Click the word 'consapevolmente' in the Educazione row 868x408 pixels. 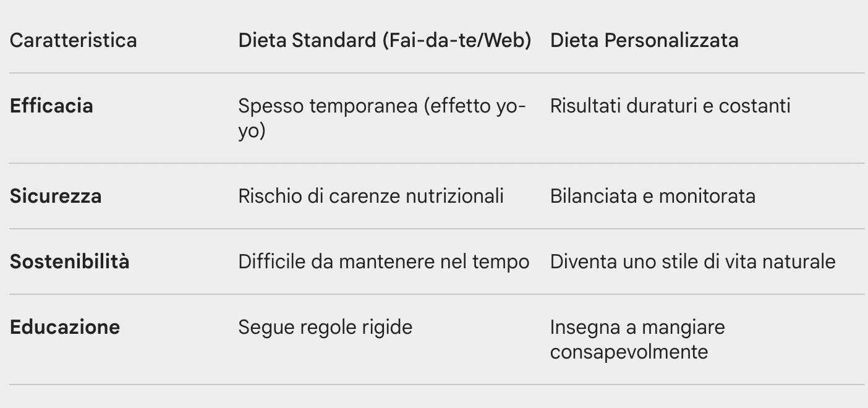click(x=629, y=352)
